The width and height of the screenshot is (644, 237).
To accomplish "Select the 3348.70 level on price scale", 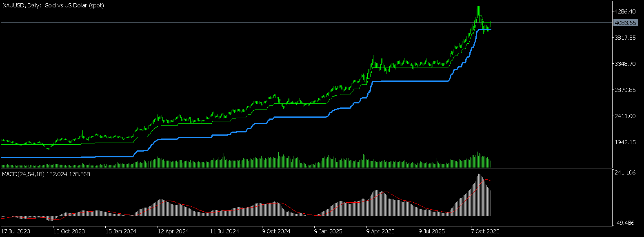I will click(625, 64).
